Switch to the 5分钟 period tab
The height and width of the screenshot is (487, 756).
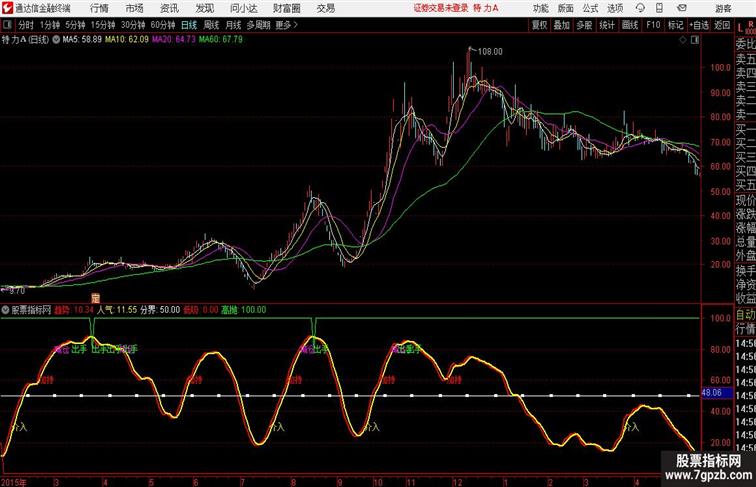(x=75, y=25)
